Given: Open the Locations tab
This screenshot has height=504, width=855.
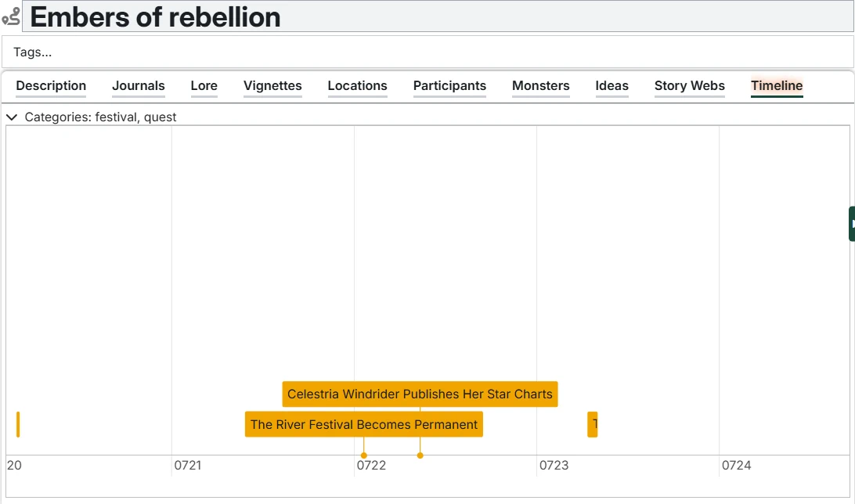Looking at the screenshot, I should (357, 86).
